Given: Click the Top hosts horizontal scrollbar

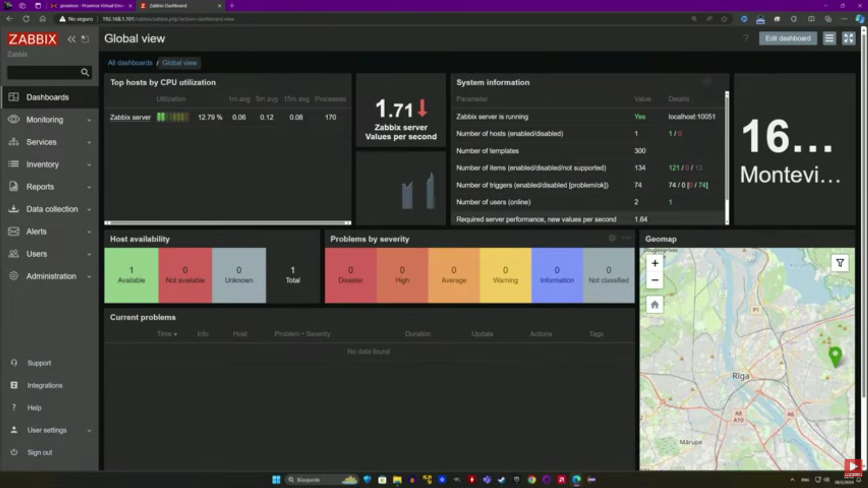Looking at the screenshot, I should pos(227,223).
